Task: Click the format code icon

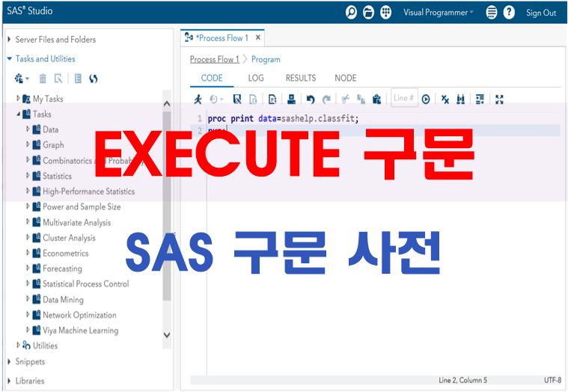Action: tap(480, 99)
